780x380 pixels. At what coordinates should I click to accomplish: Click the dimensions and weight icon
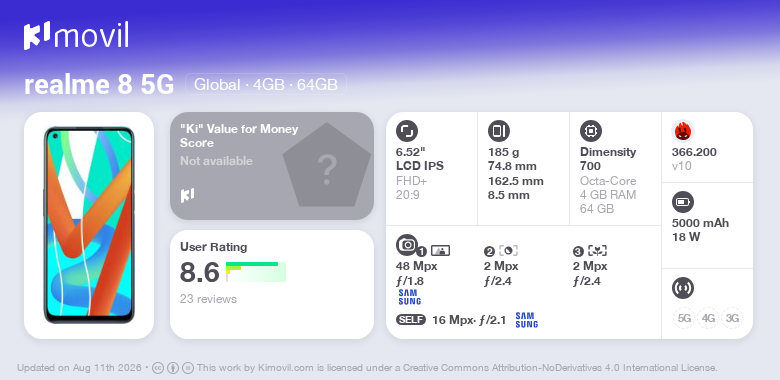[499, 131]
